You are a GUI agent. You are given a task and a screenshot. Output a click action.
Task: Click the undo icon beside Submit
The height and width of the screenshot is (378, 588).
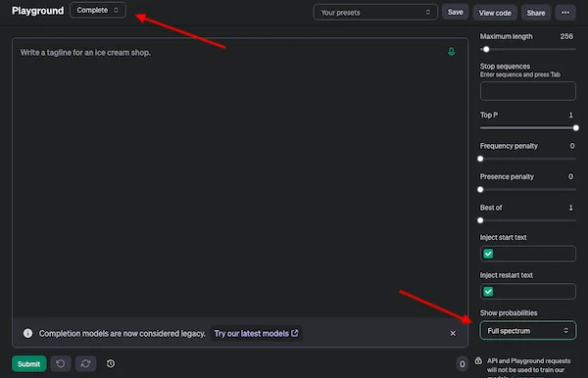(61, 363)
